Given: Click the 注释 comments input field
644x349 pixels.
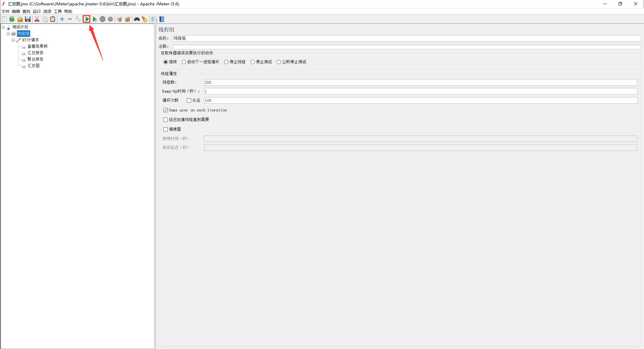Looking at the screenshot, I should click(407, 47).
